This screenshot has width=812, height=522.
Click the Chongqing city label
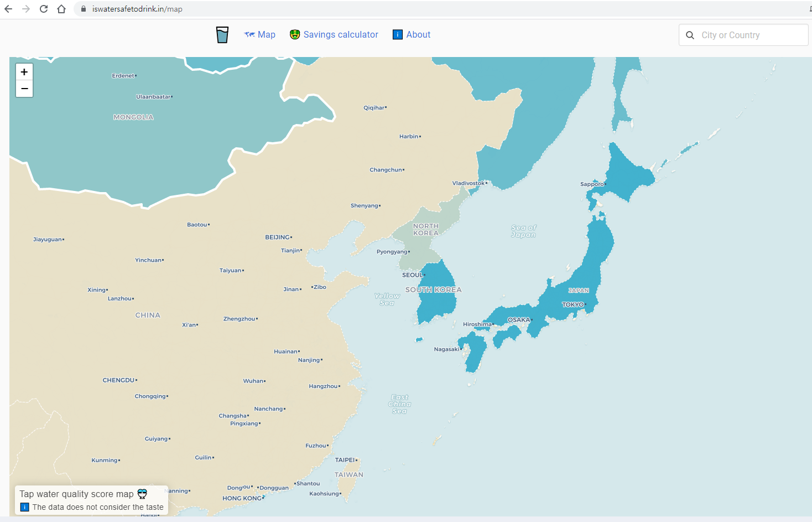tap(150, 396)
